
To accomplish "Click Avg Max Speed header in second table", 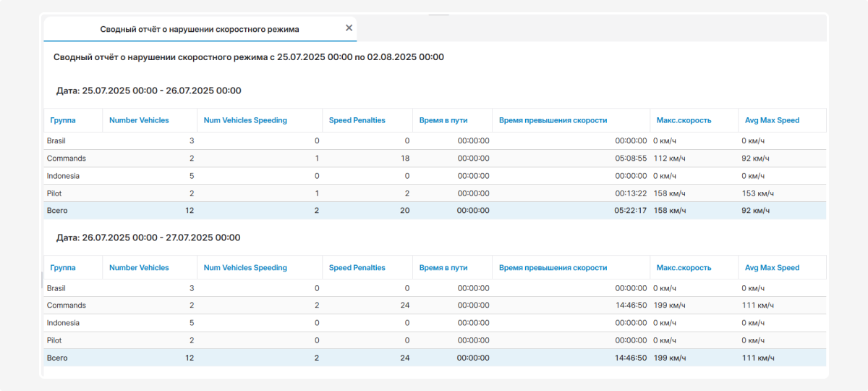I will pos(772,268).
